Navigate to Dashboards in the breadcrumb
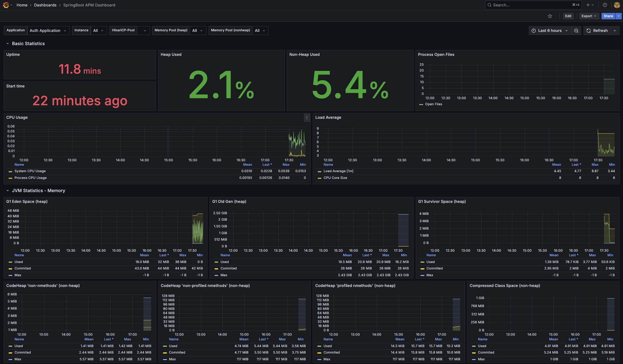 [45, 5]
